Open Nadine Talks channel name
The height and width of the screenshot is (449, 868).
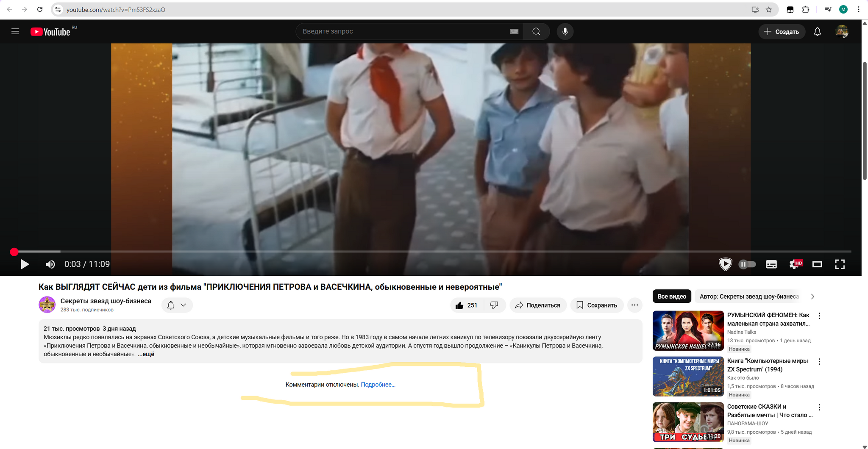(742, 332)
